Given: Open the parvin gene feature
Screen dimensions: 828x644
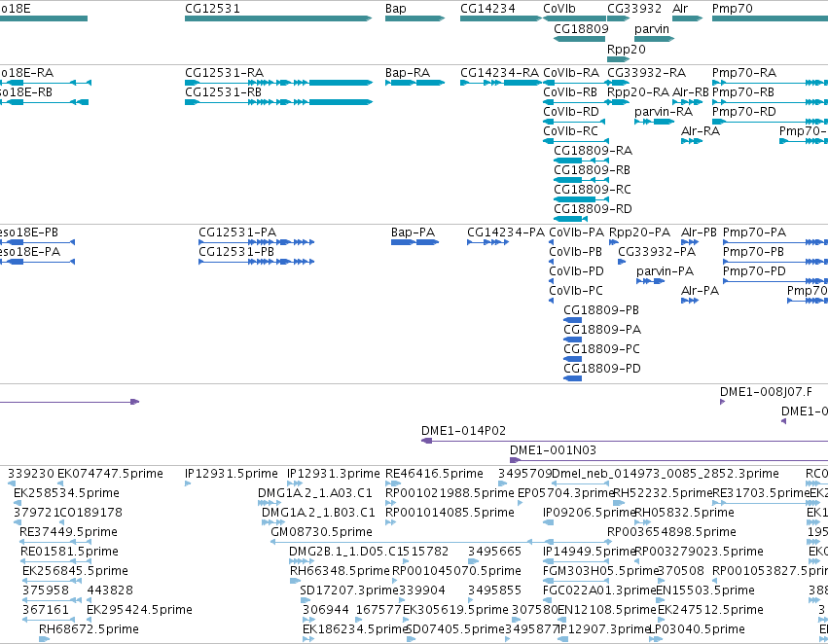Looking at the screenshot, I should pos(654,39).
